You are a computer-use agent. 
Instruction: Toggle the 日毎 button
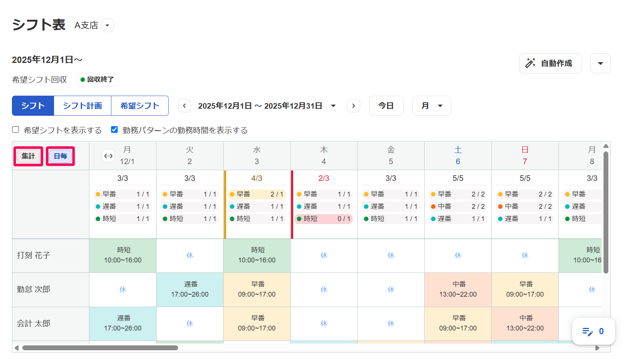[60, 156]
